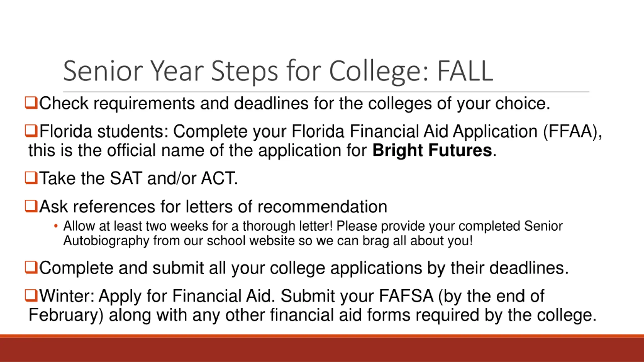Click the dark red footer bar

(322, 350)
